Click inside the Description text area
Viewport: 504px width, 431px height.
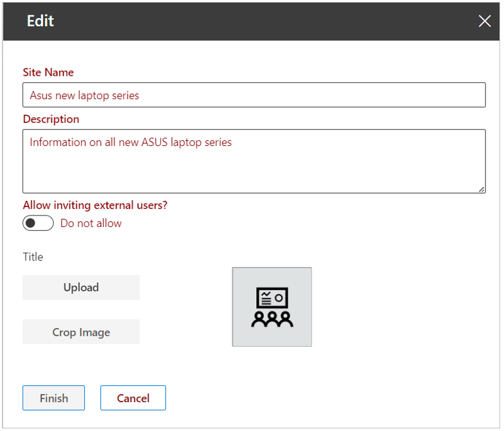coord(254,161)
